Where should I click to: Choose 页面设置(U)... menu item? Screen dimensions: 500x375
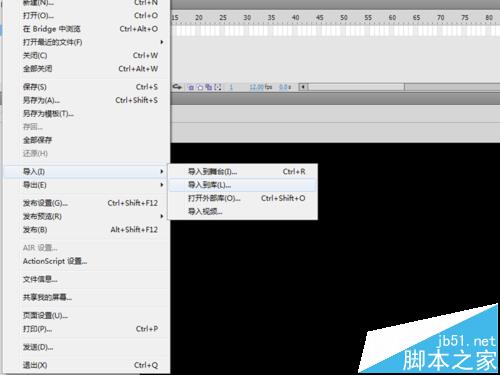[x=87, y=316]
